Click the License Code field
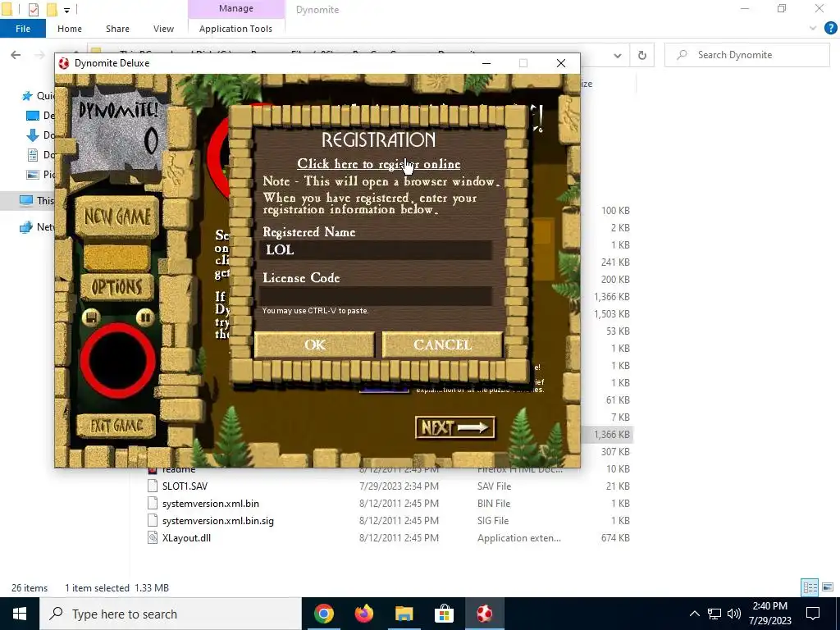The image size is (840, 630). 376,295
